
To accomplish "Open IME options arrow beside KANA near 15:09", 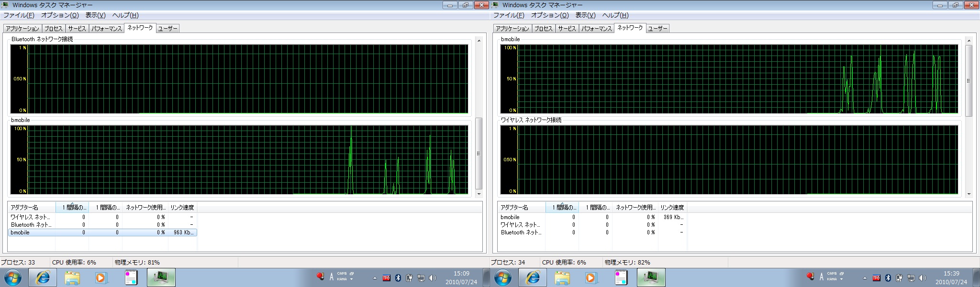I will [352, 279].
